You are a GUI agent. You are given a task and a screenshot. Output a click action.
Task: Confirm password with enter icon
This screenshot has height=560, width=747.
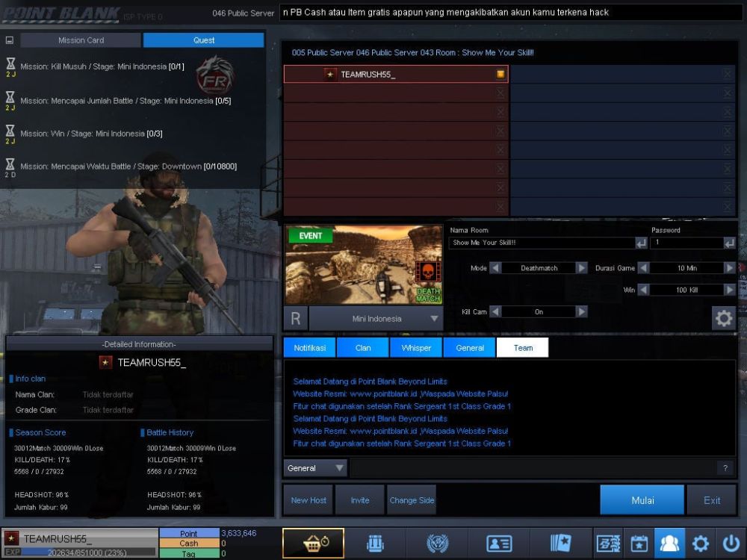pos(729,243)
